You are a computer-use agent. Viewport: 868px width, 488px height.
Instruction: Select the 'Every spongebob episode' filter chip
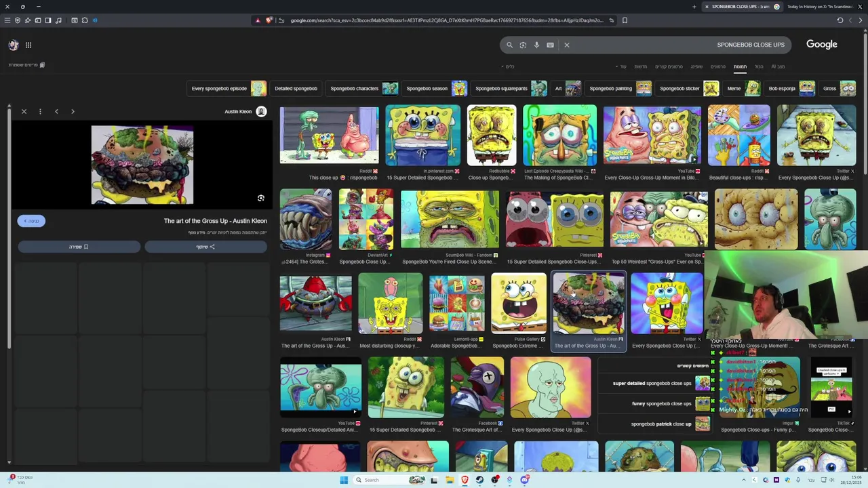[227, 88]
